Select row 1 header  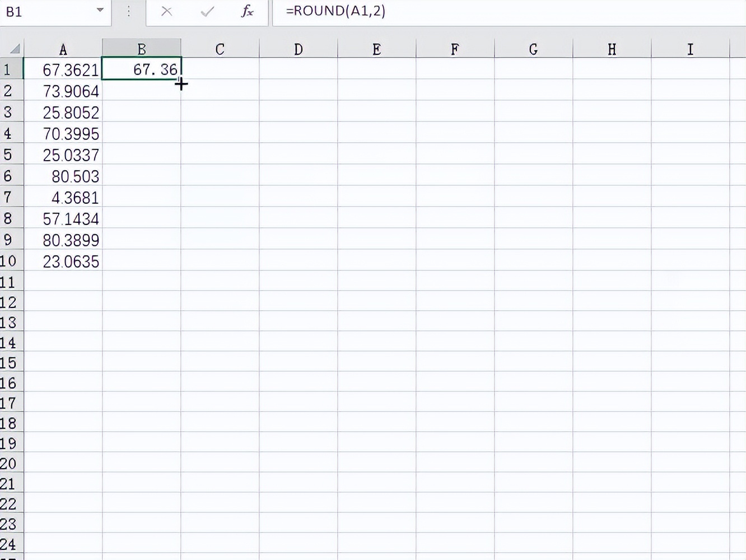[11, 69]
